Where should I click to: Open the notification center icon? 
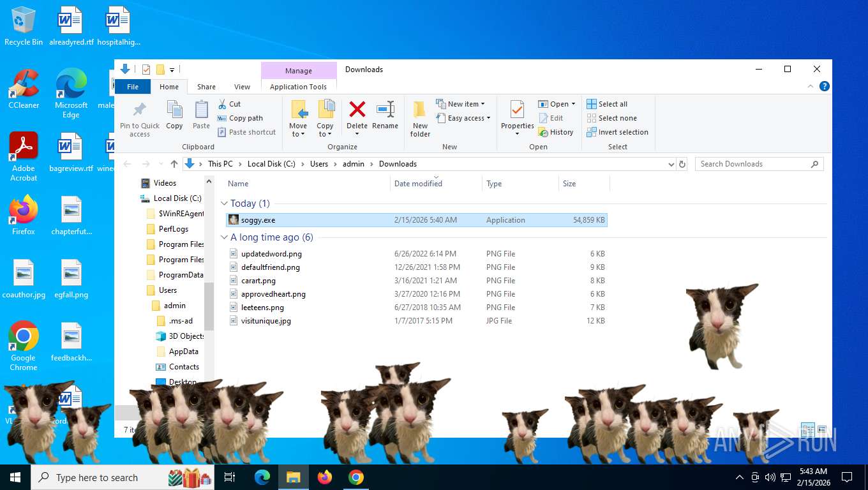click(847, 477)
